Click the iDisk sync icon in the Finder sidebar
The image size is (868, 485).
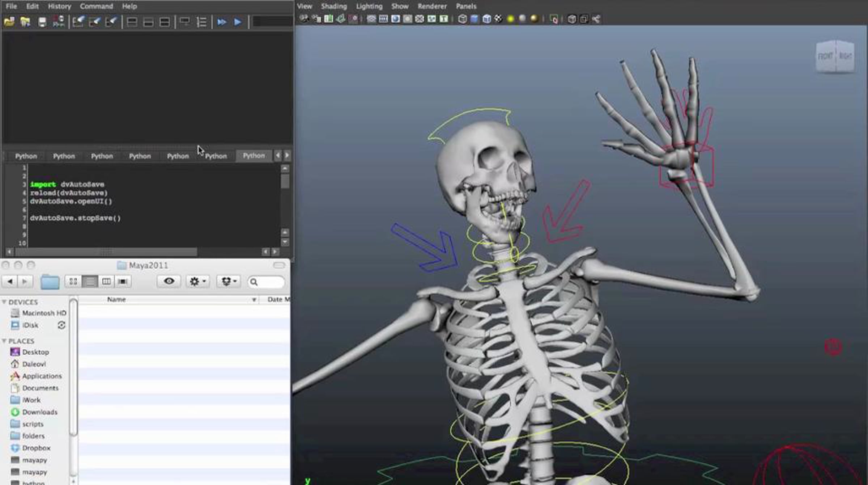tap(61, 325)
